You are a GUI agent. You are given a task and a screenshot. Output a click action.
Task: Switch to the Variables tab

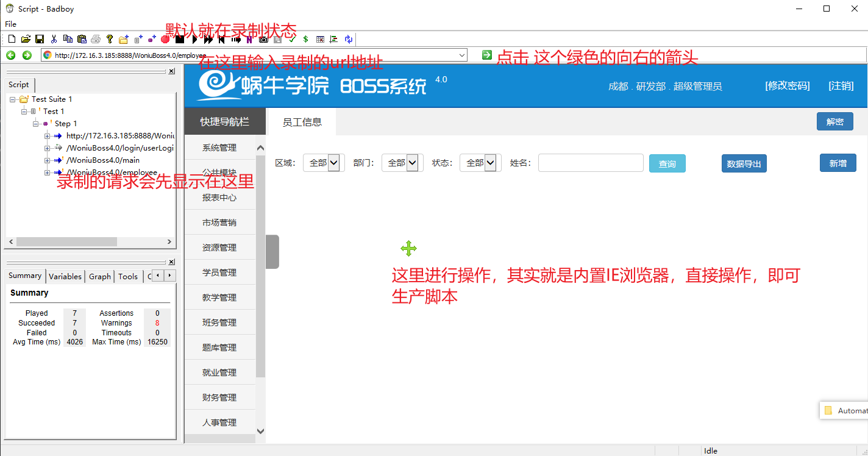coord(65,276)
